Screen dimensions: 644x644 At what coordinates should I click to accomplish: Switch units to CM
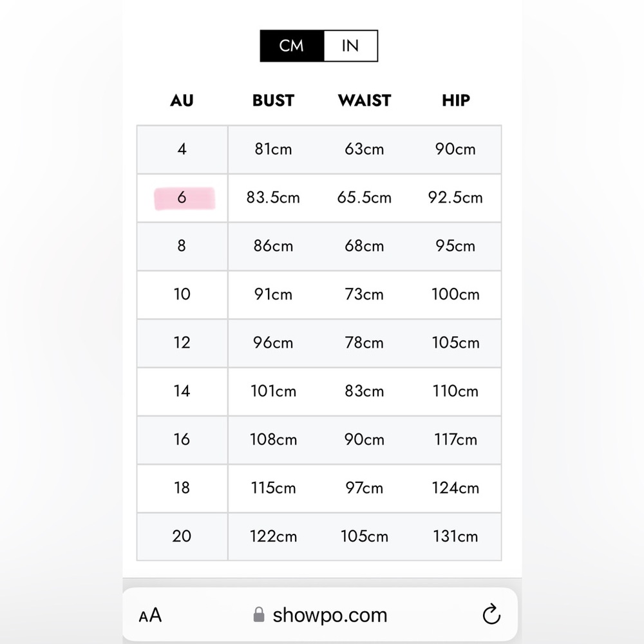pyautogui.click(x=292, y=46)
